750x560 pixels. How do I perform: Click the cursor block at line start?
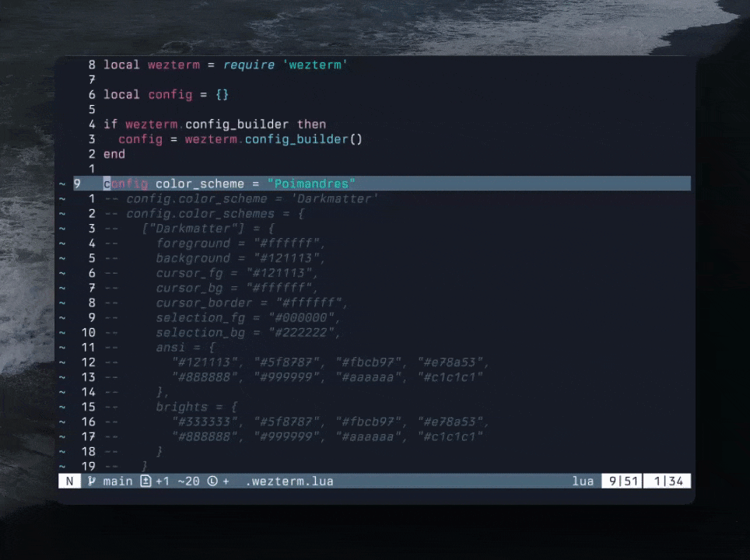pos(107,184)
